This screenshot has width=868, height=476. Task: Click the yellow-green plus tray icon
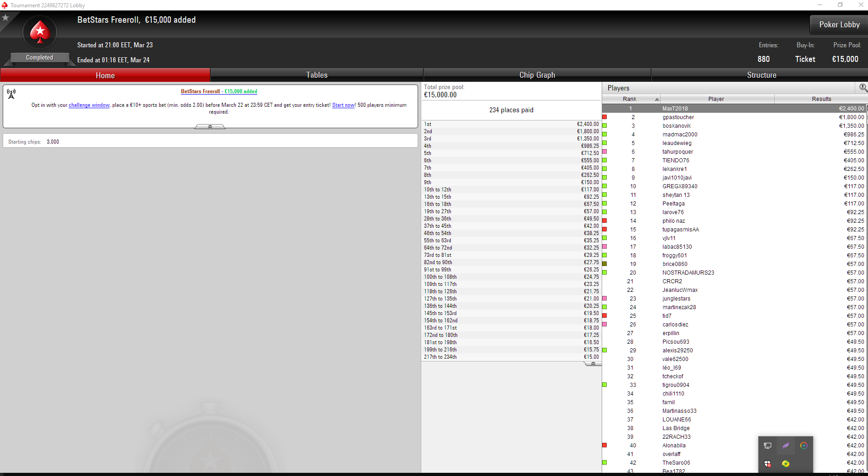786,464
